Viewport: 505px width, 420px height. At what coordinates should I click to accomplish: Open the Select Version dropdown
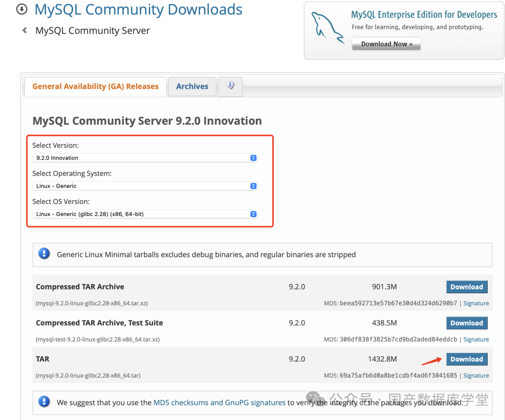click(x=144, y=158)
